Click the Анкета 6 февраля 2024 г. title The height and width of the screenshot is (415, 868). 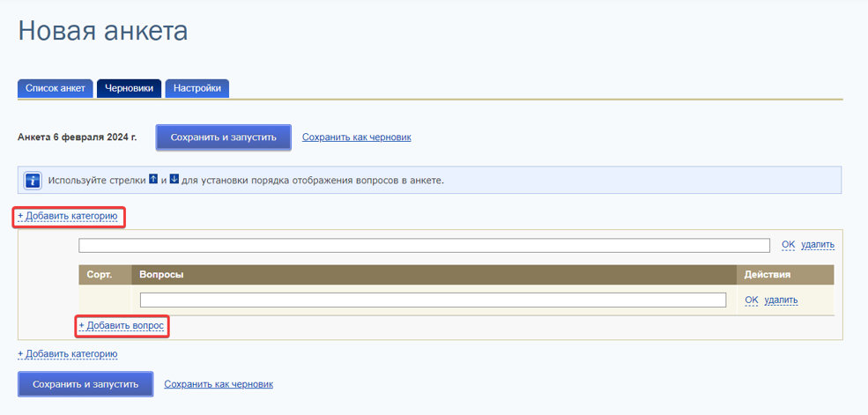point(78,137)
